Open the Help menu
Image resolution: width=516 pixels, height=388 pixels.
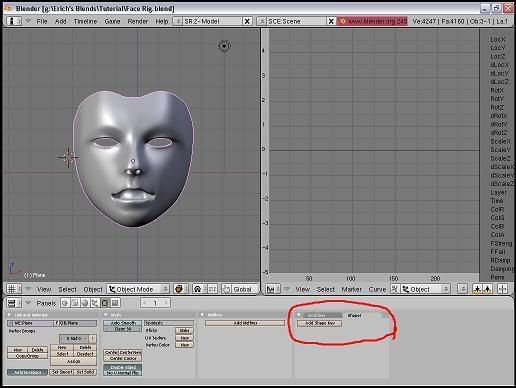point(162,21)
